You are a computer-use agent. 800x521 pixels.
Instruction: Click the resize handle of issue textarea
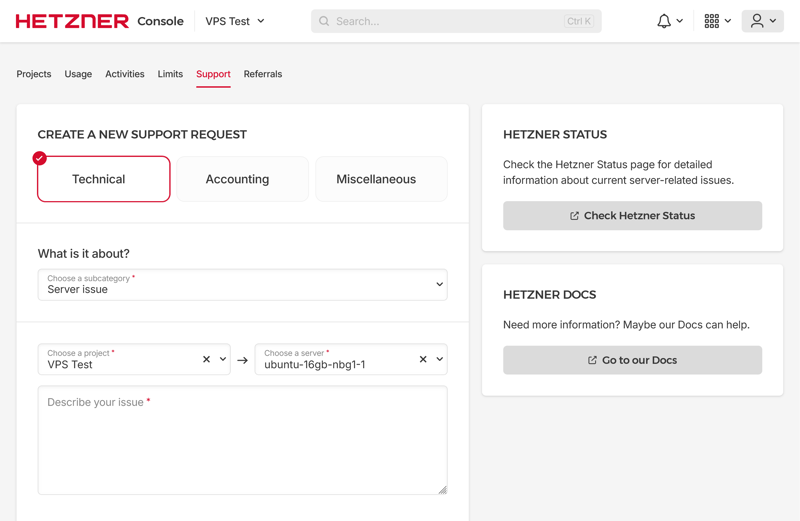click(442, 489)
